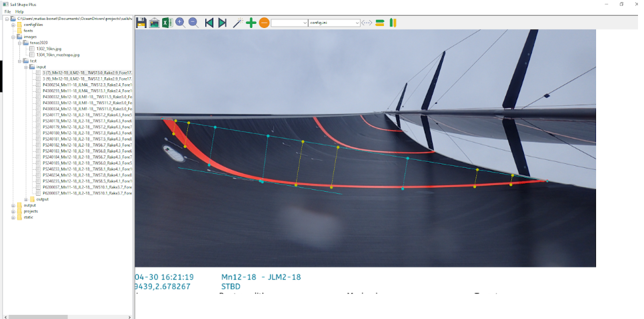Expand the configfiles folder node
Screen dimensions: 644x319
click(13, 25)
